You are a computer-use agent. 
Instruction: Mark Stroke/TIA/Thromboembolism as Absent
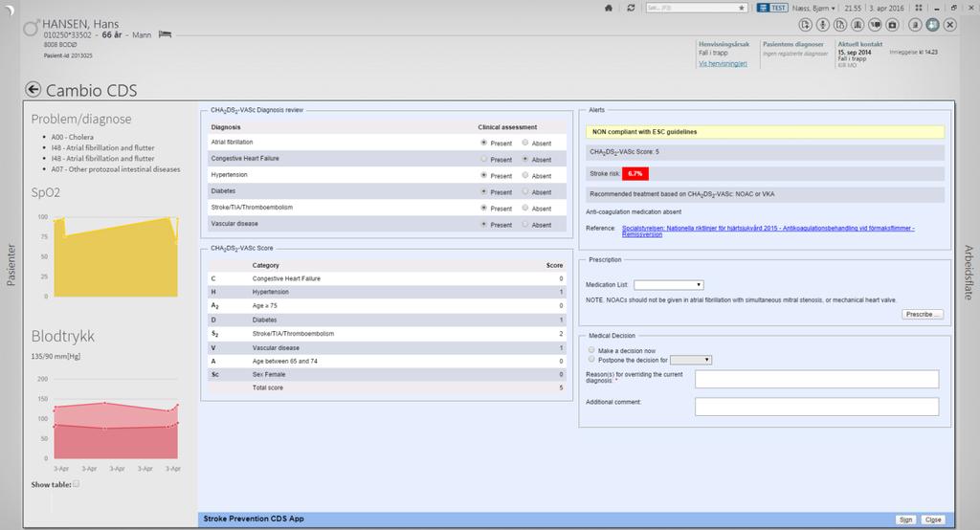(x=525, y=208)
